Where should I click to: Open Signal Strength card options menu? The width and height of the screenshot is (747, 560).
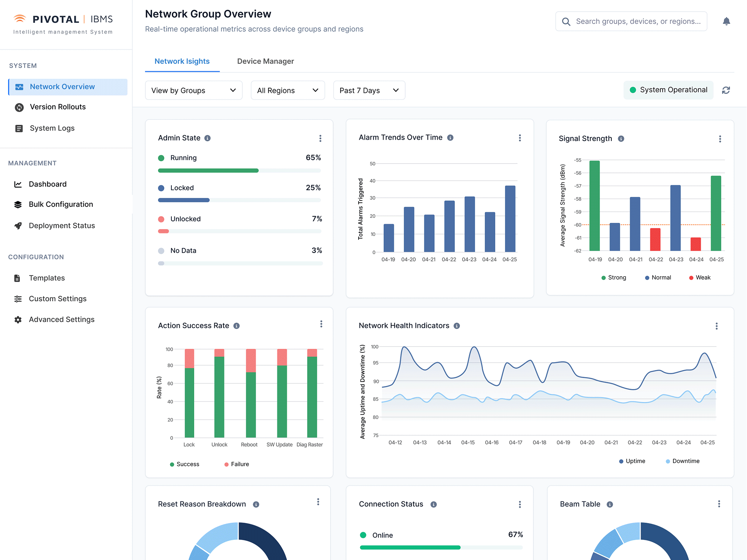720,139
